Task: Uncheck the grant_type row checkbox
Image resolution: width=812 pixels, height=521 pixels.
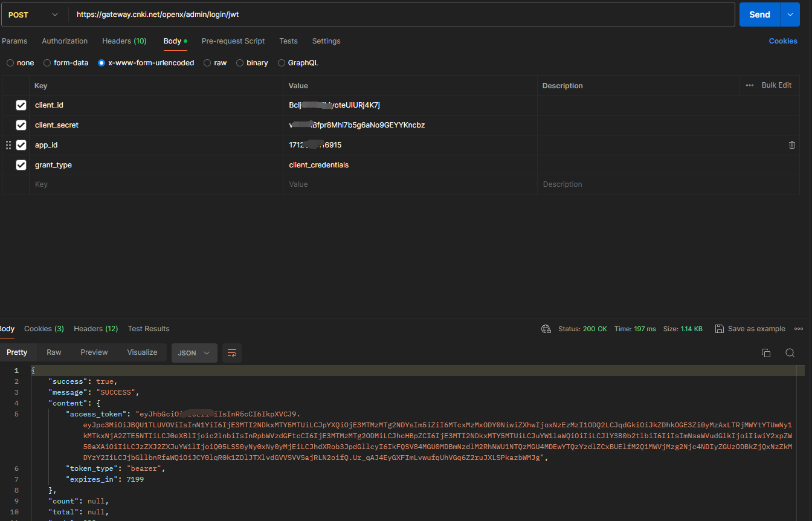Action: pos(21,165)
